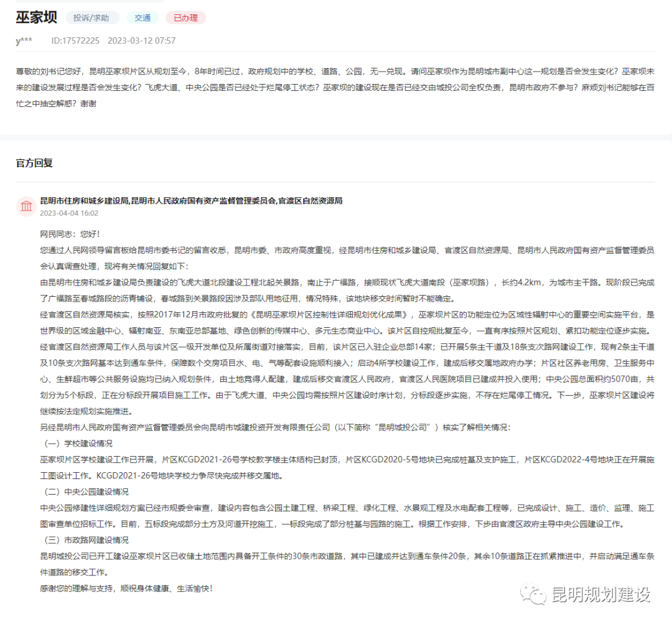Image resolution: width=672 pixels, height=624 pixels.
Task: Click the closing line 感谢您的理解与支持
Action: pyautogui.click(x=126, y=589)
